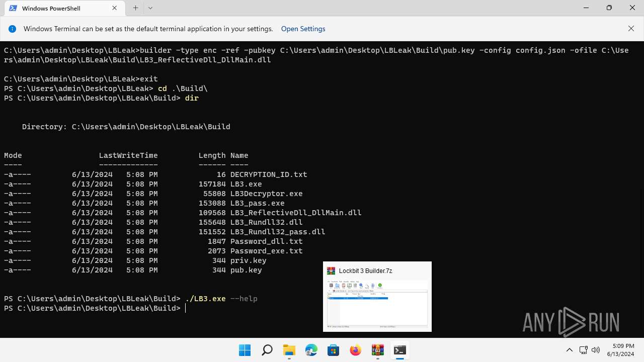Open network status tray icon

coord(583,350)
